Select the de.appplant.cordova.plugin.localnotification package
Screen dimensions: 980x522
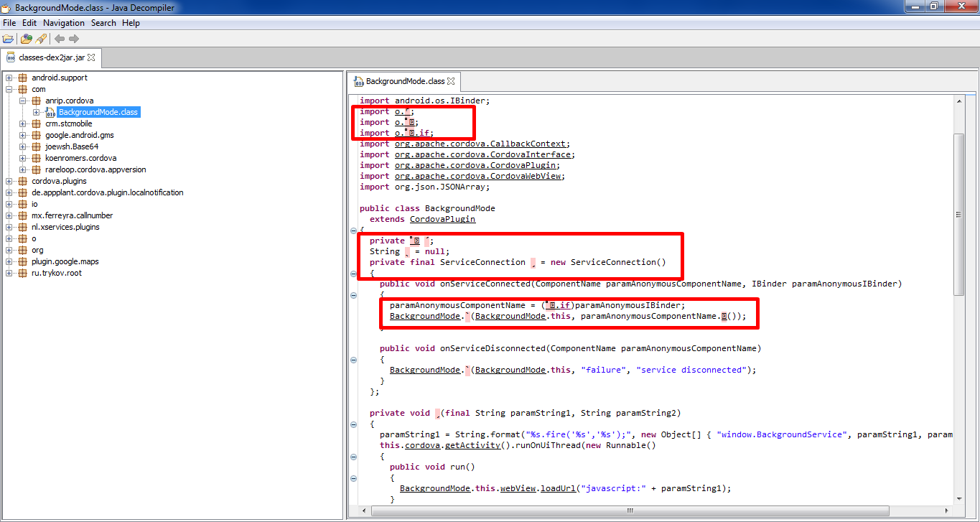point(107,192)
